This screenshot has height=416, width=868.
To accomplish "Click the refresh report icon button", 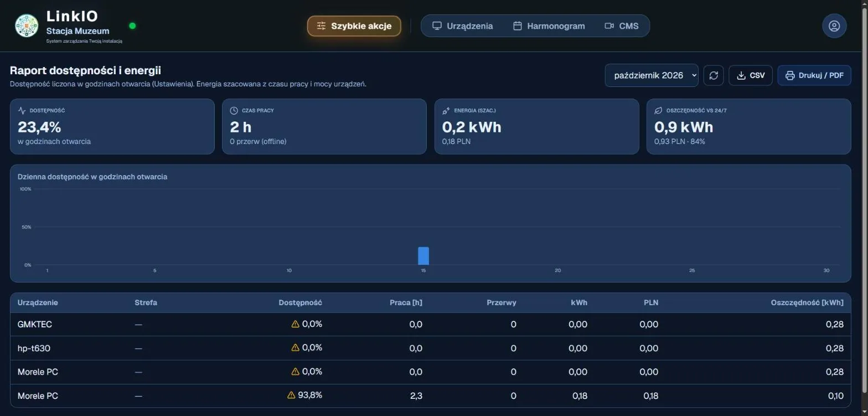I will pyautogui.click(x=714, y=75).
